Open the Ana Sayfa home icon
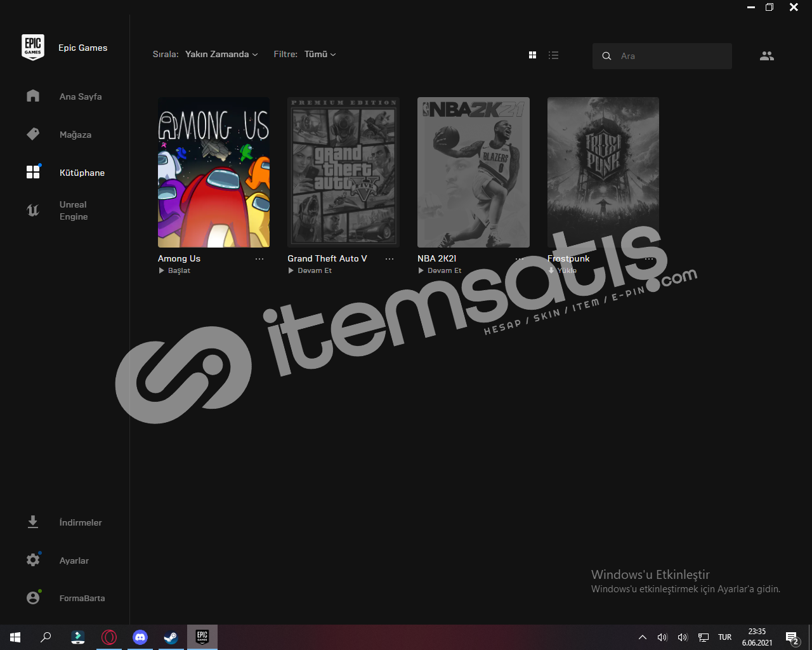 pyautogui.click(x=33, y=96)
